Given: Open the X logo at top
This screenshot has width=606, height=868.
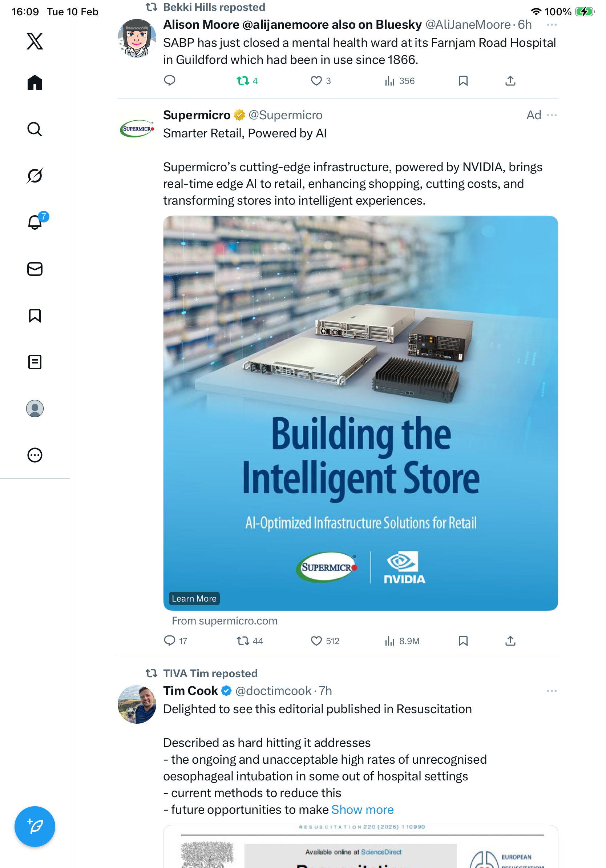Looking at the screenshot, I should pos(35,41).
